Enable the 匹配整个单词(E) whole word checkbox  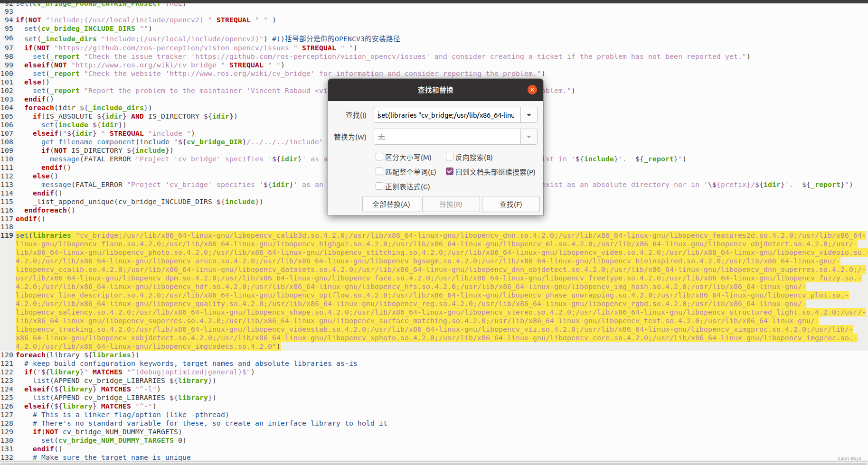[379, 171]
